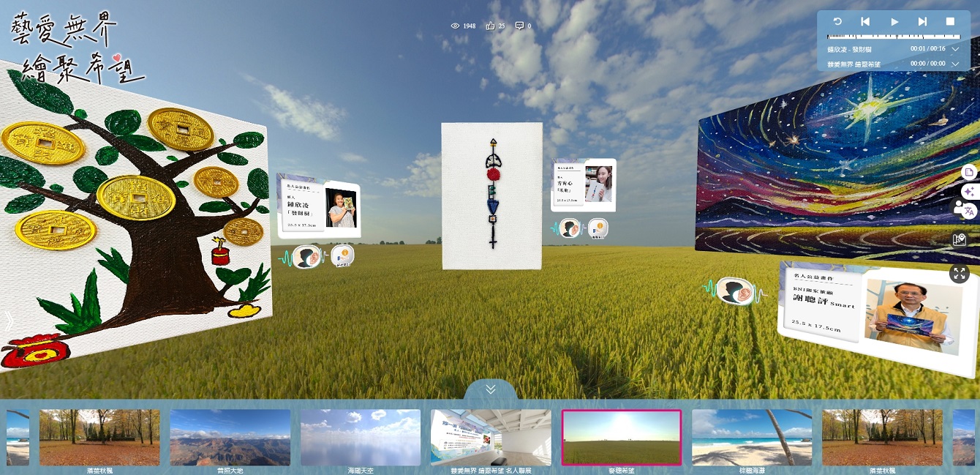Expand the 藝愛無界 繪聚希望 track dropdown
The width and height of the screenshot is (980, 475).
tap(955, 64)
